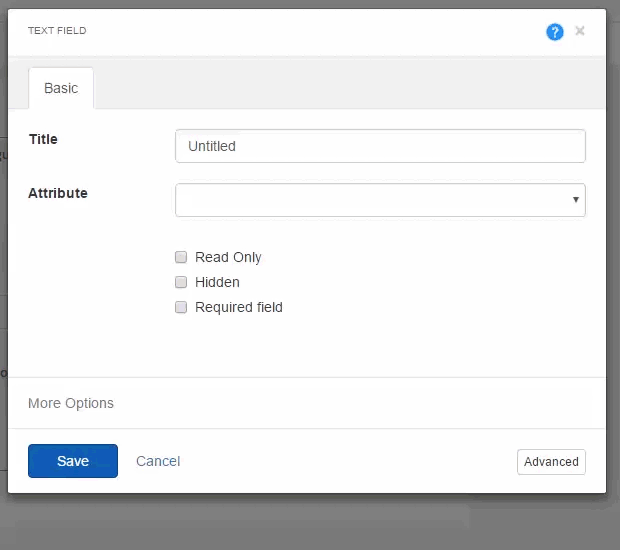
Task: Enable the Read Only checkbox
Action: point(181,257)
